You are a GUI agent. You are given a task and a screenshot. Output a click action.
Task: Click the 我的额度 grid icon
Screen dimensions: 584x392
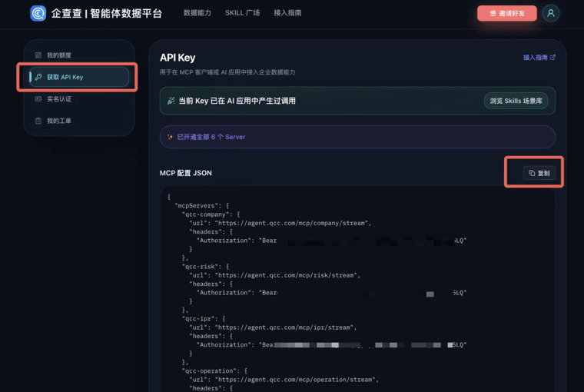pos(38,55)
